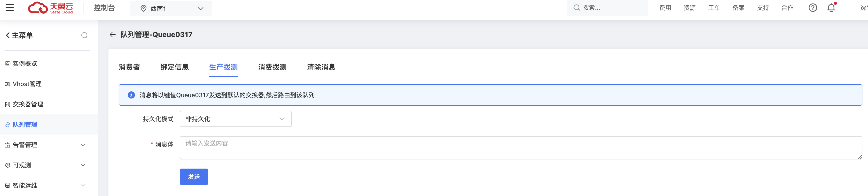Click the 消息体 text area
Screen dimensions: 868x196
pyautogui.click(x=520, y=148)
